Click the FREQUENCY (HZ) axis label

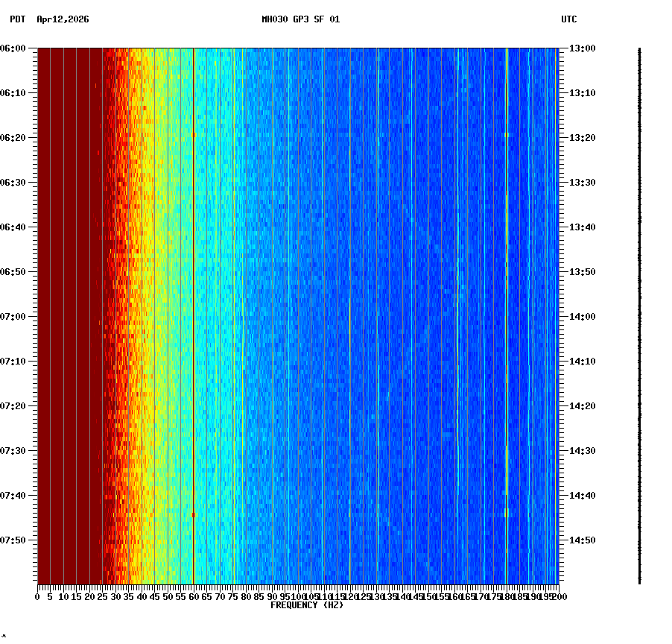coord(307,604)
